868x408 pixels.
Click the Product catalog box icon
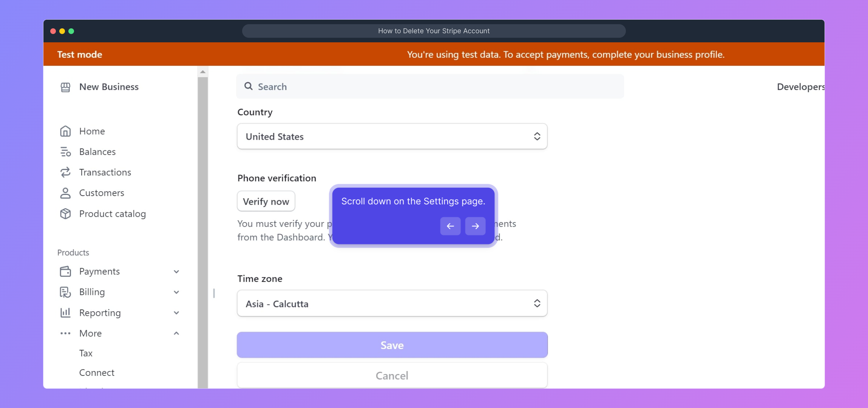tap(65, 214)
